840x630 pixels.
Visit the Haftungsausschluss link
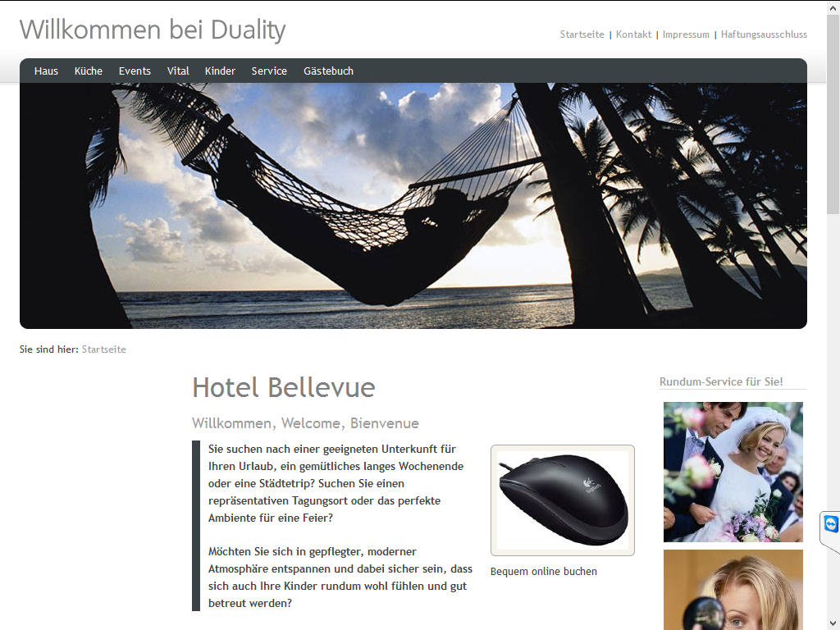pos(764,34)
